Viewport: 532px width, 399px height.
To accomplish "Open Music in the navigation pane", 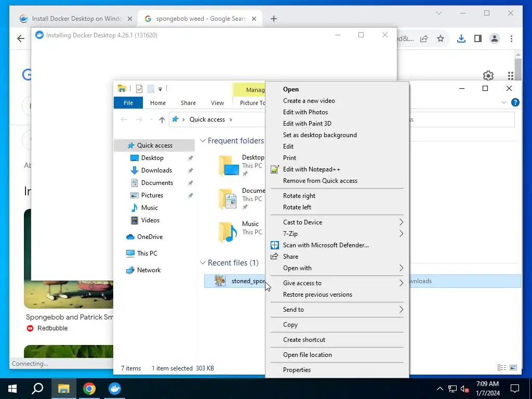I will click(149, 208).
